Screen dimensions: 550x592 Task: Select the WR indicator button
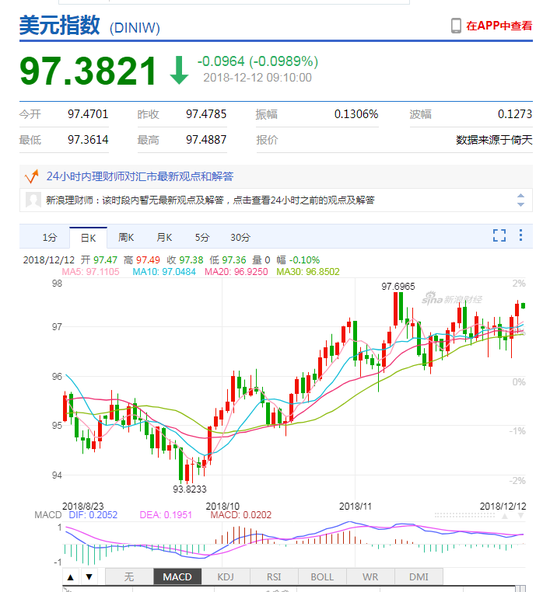coord(370,577)
